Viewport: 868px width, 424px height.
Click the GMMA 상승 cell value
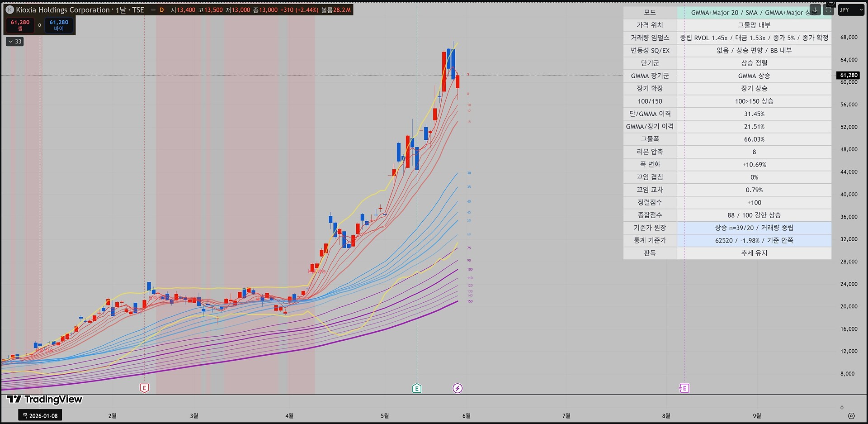tap(754, 76)
